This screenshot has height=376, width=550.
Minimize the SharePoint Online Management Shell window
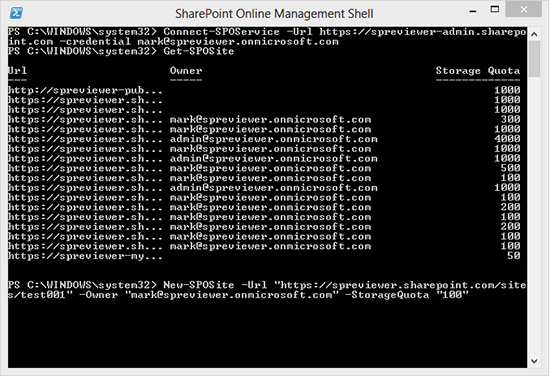(x=473, y=11)
